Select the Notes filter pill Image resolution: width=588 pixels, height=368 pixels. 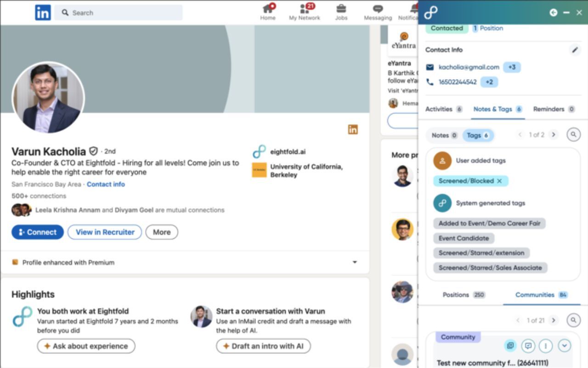(444, 135)
